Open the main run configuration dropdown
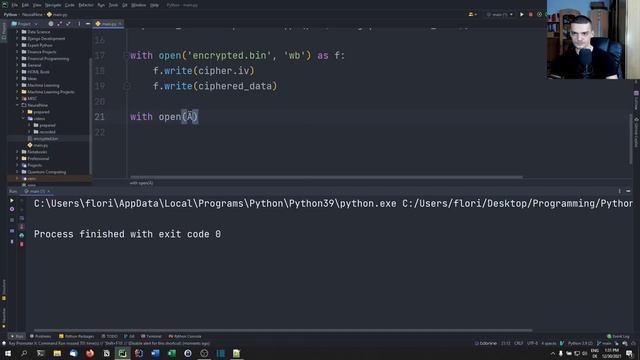The width and height of the screenshot is (640, 360). [x=499, y=14]
